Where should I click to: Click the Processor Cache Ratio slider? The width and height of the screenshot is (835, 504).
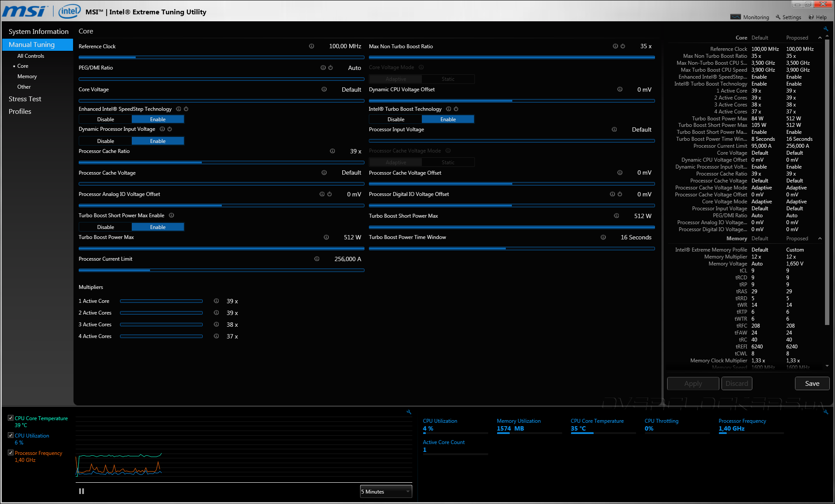[221, 162]
